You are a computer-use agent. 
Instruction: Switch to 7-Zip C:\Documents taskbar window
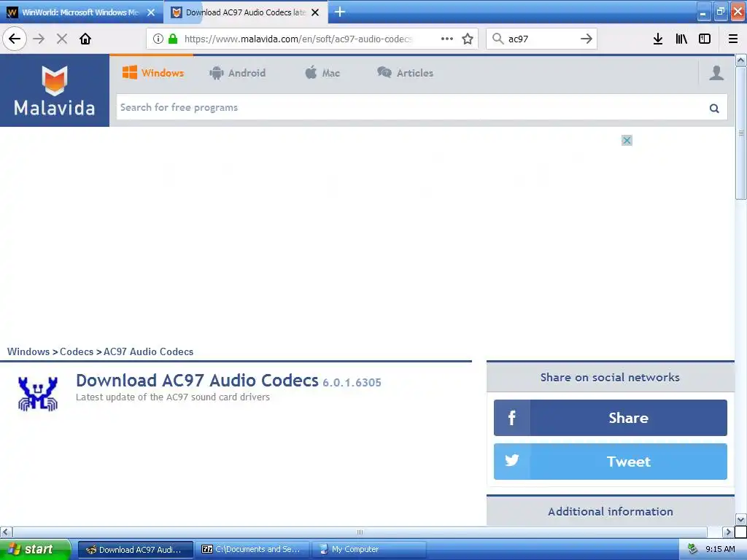252,550
